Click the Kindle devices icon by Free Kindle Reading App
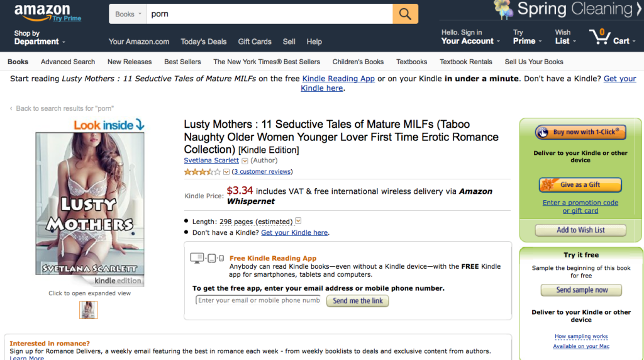 (206, 258)
